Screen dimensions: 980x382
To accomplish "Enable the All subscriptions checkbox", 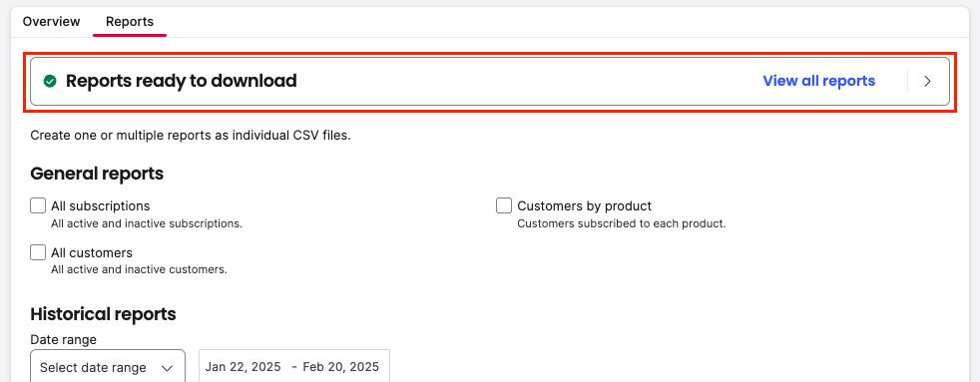I will click(x=38, y=205).
